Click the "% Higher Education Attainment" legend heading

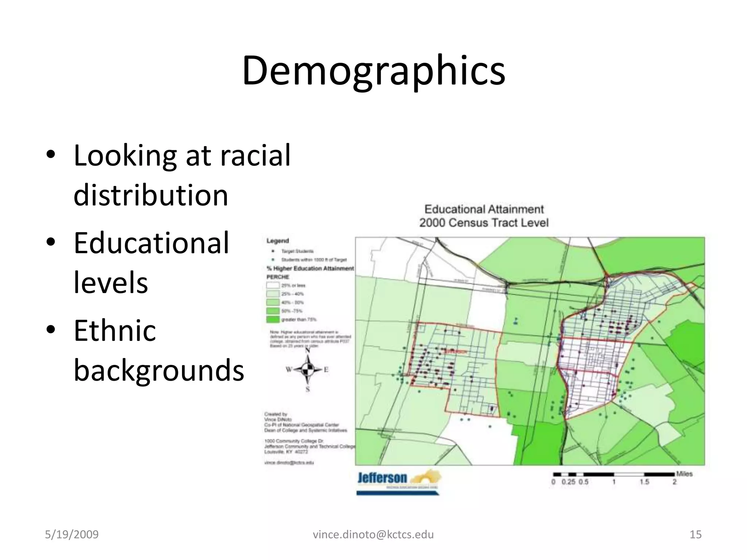(310, 268)
